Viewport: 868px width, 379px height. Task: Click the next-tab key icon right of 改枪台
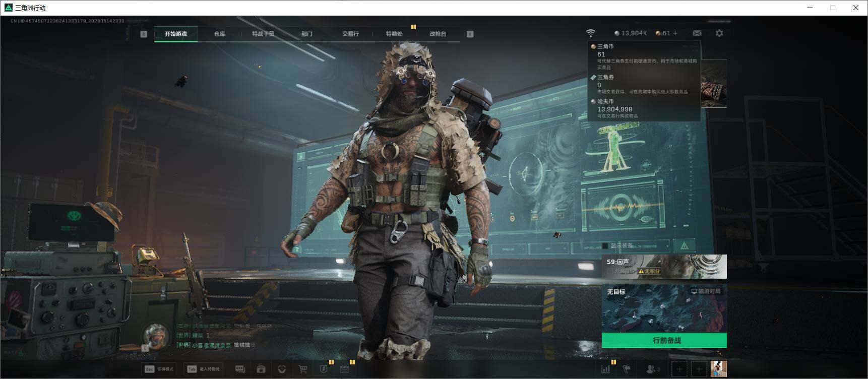pos(470,34)
